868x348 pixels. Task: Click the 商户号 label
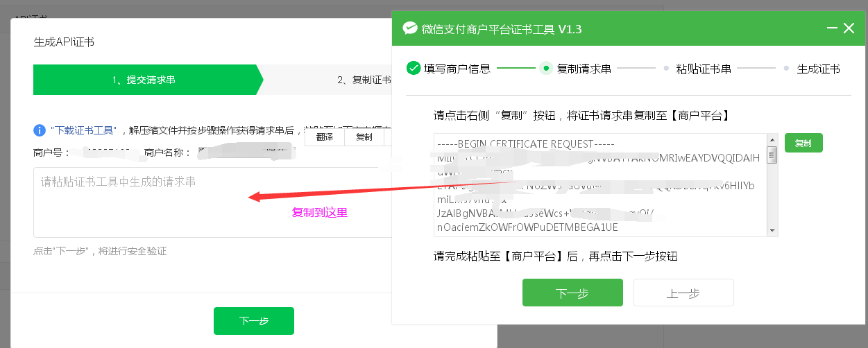(51, 152)
